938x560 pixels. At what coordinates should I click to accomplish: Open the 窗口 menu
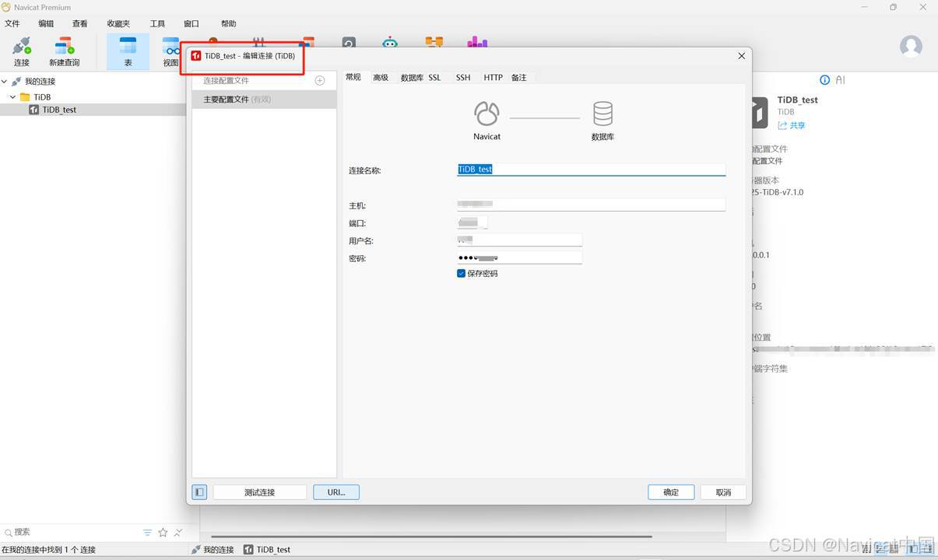point(191,24)
